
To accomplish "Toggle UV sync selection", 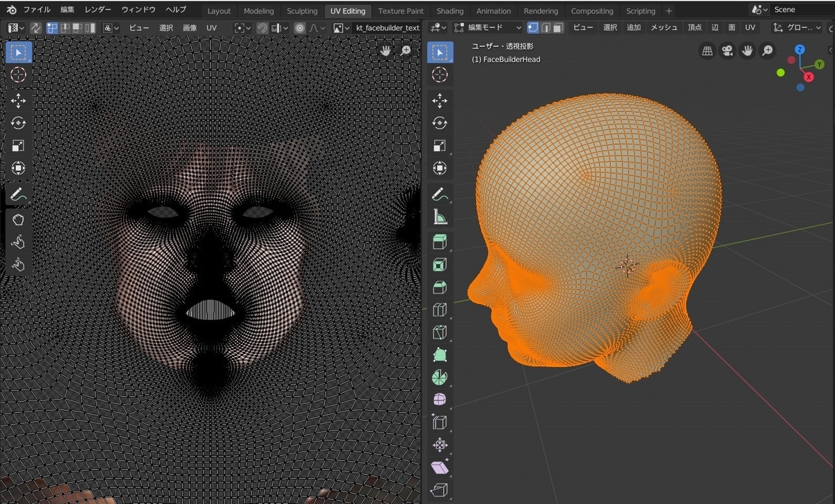I will (35, 28).
